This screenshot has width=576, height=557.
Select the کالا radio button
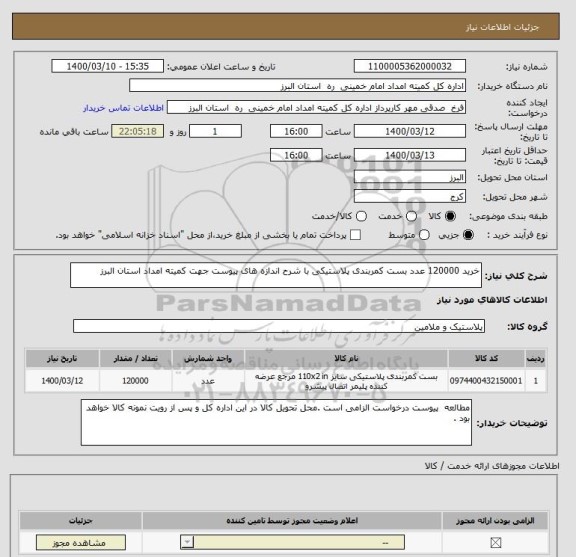(450, 216)
